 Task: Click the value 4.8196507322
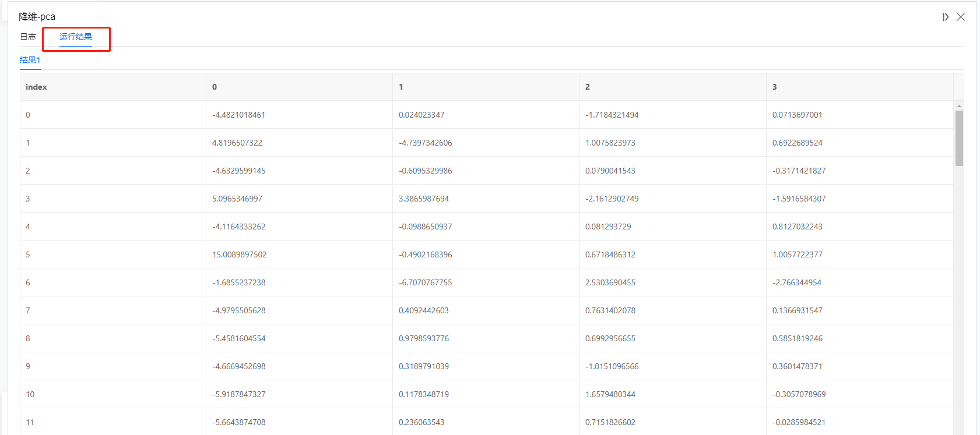click(x=237, y=143)
